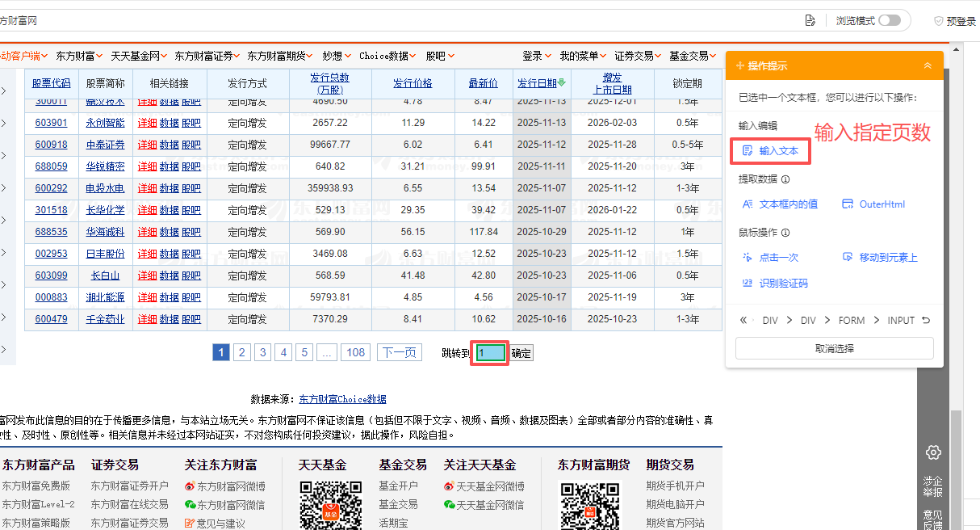The image size is (980, 530).
Task: Click the green sort arrow on 发行日期
Action: pos(562,82)
